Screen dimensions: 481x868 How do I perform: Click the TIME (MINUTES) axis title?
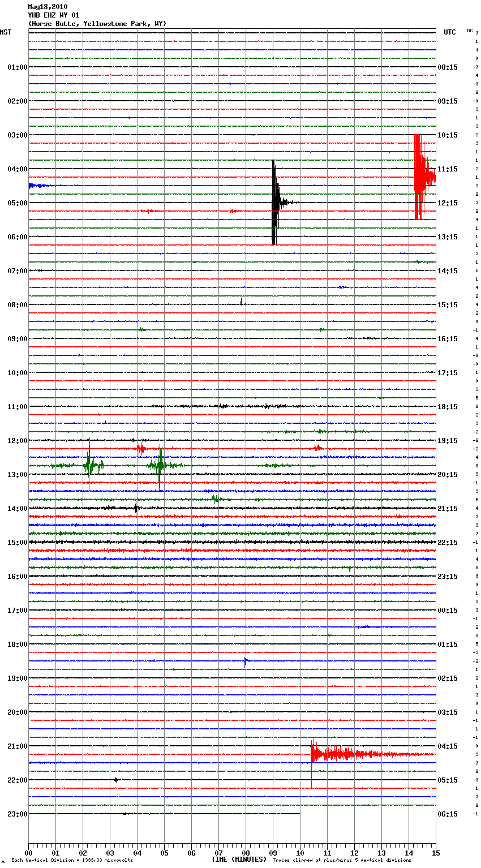coord(239,860)
